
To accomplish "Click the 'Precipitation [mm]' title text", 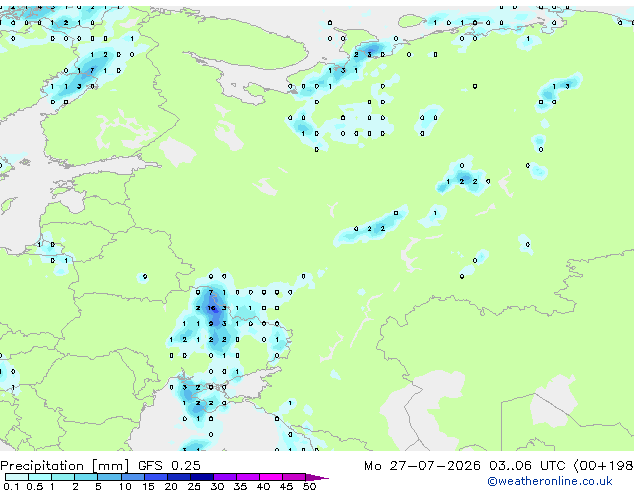I will (x=65, y=466).
